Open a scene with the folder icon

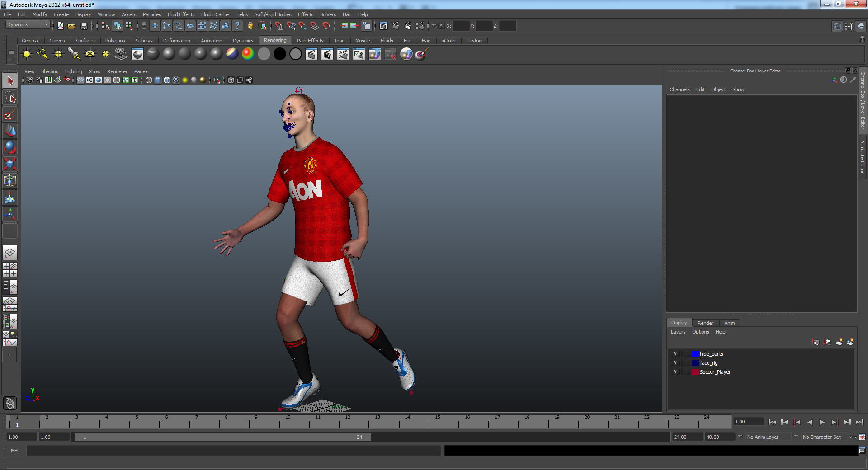pyautogui.click(x=71, y=26)
